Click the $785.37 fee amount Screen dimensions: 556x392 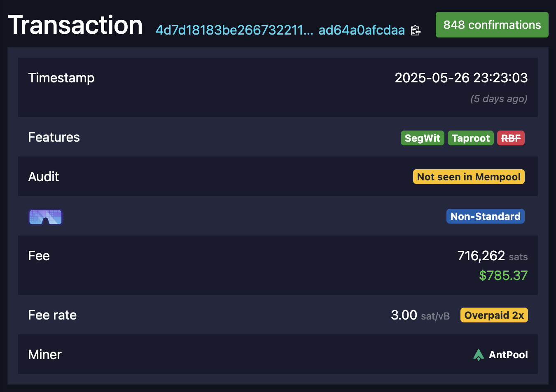[x=503, y=275]
